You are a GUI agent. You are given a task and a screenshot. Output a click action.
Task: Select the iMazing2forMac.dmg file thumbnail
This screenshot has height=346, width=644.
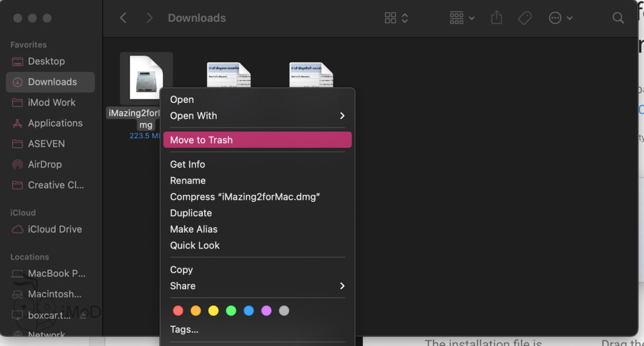(146, 77)
